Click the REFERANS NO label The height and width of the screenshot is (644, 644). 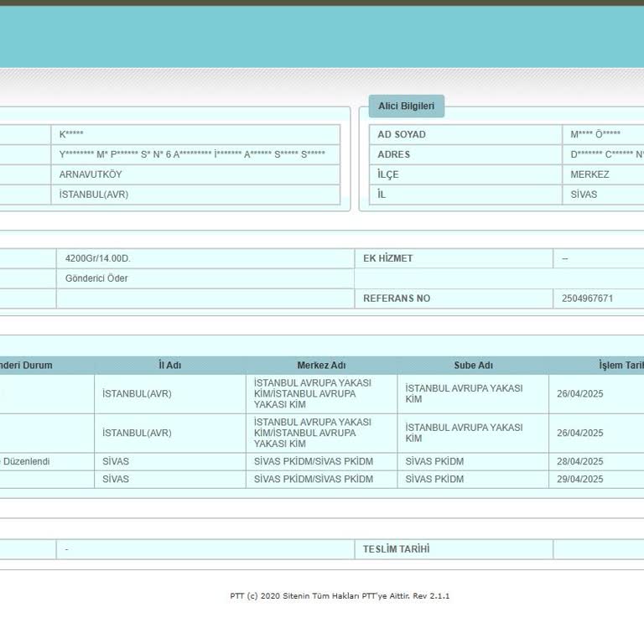click(397, 299)
